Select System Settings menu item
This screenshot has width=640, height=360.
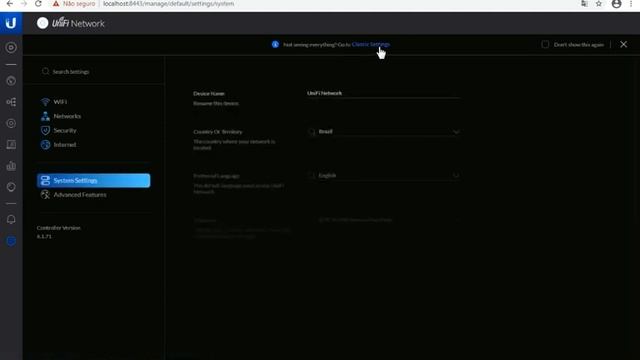pyautogui.click(x=93, y=180)
